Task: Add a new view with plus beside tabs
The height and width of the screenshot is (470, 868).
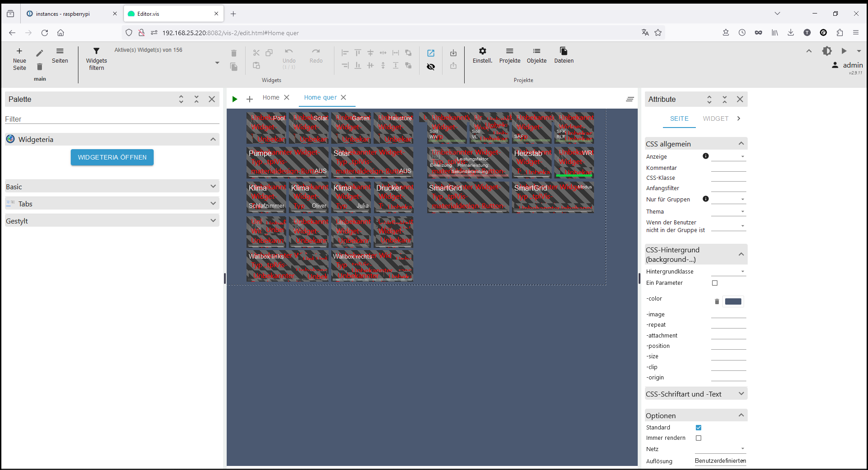Action: click(x=250, y=99)
